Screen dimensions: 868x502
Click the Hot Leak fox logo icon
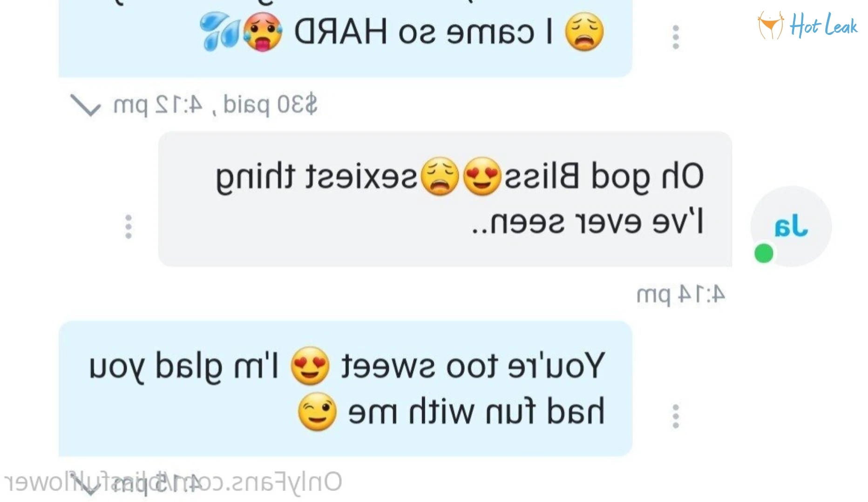point(771,25)
